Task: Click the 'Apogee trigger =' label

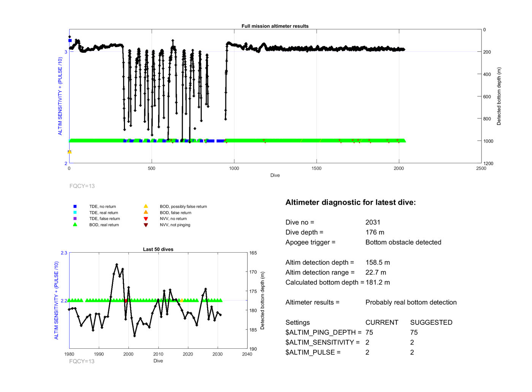Action: coord(310,242)
